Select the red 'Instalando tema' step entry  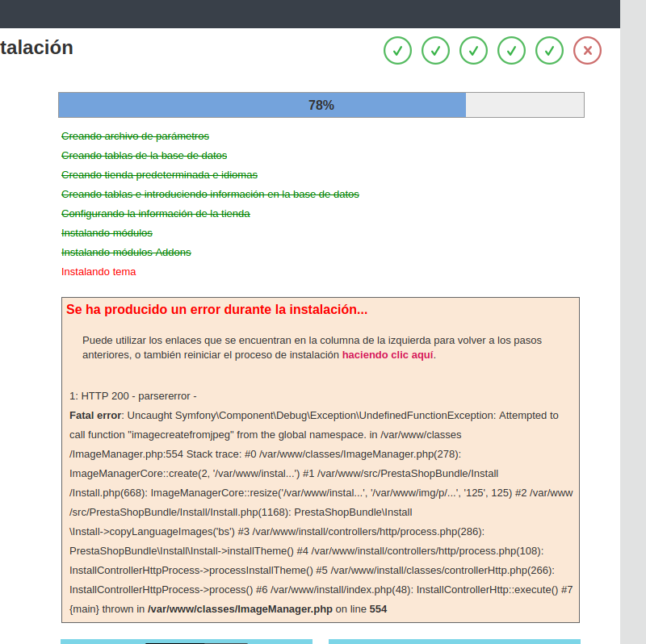pyautogui.click(x=99, y=271)
